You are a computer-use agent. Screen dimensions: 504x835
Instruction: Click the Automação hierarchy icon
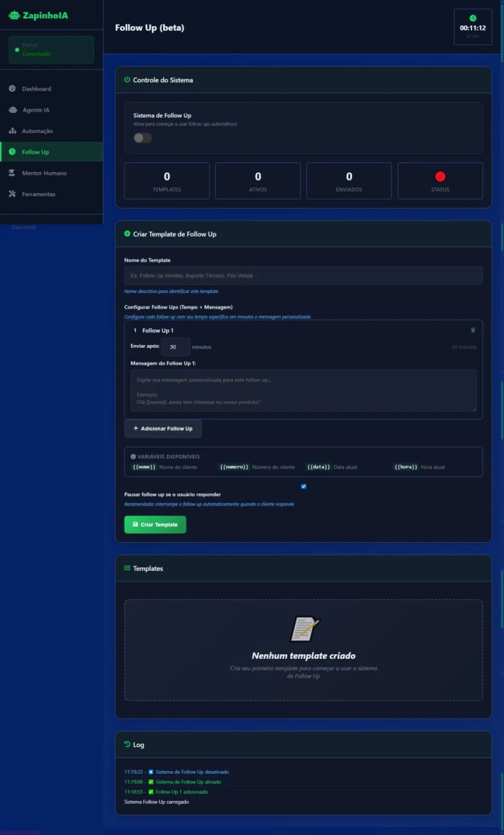point(12,131)
